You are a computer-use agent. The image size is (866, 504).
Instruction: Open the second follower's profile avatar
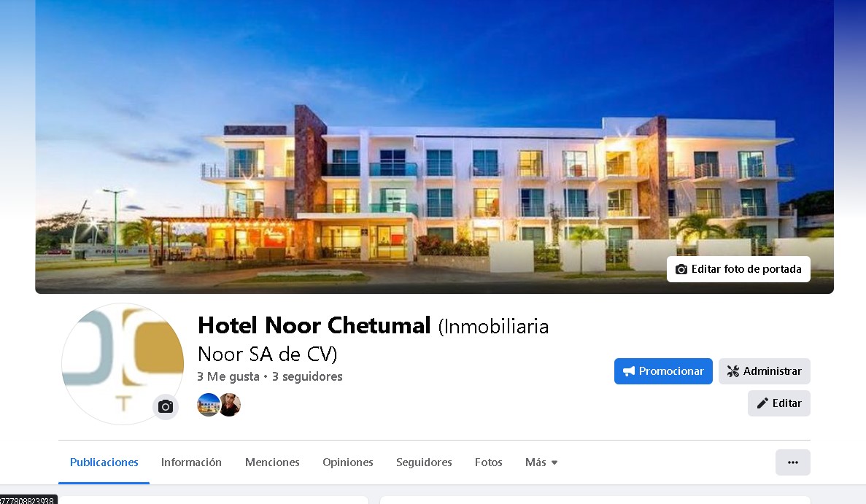(x=231, y=405)
